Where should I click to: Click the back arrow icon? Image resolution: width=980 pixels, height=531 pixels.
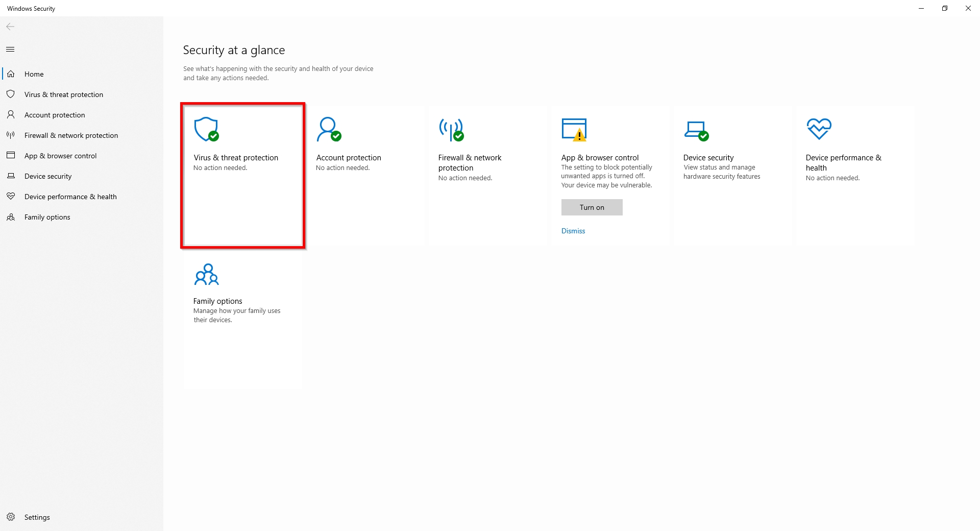pos(10,27)
